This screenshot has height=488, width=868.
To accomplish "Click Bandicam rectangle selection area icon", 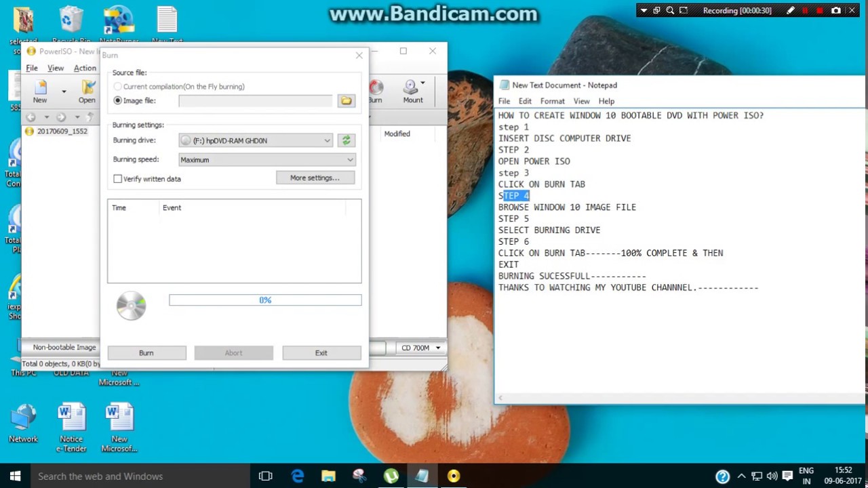I will pyautogui.click(x=684, y=10).
